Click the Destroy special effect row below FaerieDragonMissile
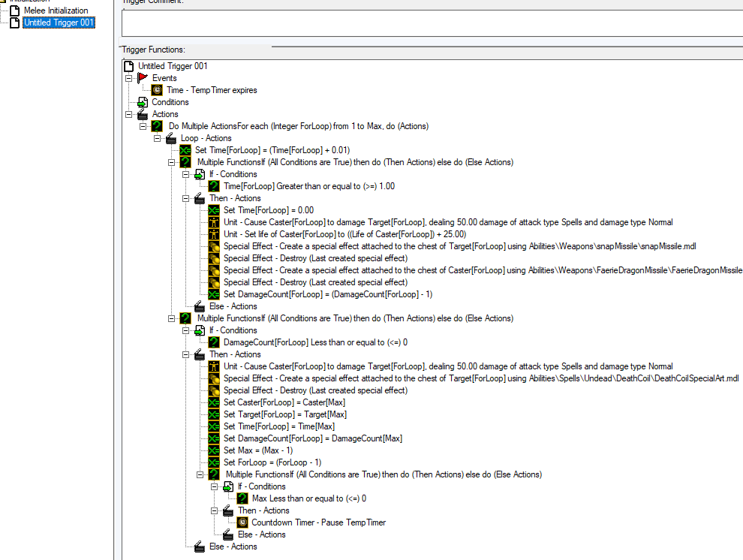 tap(315, 282)
